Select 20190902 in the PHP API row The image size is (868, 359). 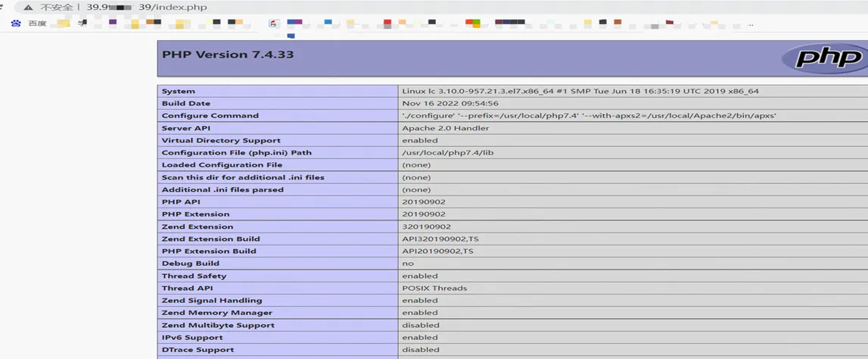click(x=424, y=202)
